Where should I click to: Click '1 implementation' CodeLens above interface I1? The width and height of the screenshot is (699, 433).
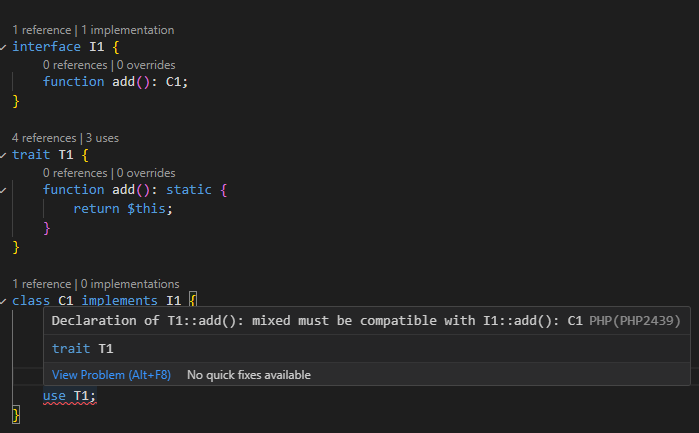[x=127, y=30]
